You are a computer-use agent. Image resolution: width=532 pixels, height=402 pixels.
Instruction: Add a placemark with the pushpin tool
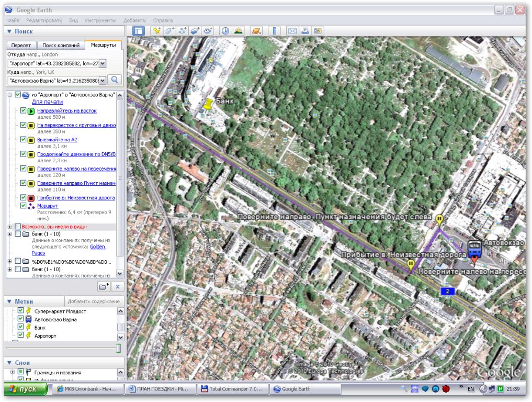[x=156, y=31]
